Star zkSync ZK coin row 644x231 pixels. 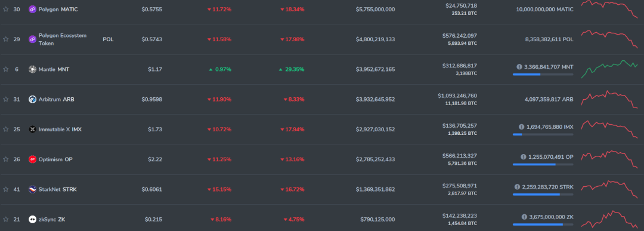[6, 219]
